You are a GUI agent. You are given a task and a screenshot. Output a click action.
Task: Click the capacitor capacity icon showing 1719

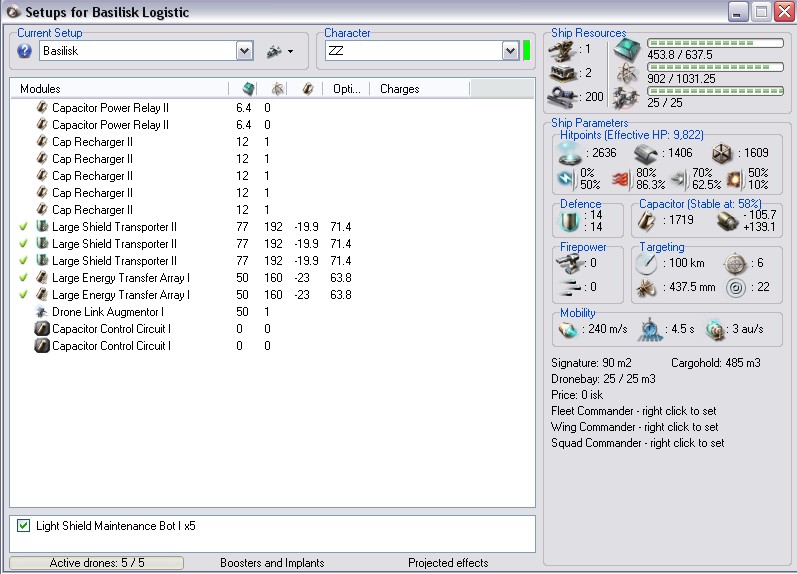click(x=647, y=221)
